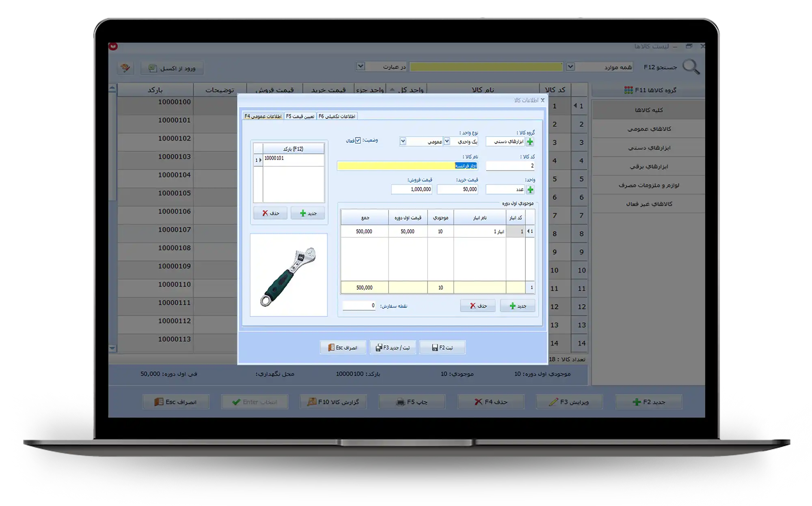
Task: Toggle the فعال active status checkbox
Action: [x=358, y=140]
